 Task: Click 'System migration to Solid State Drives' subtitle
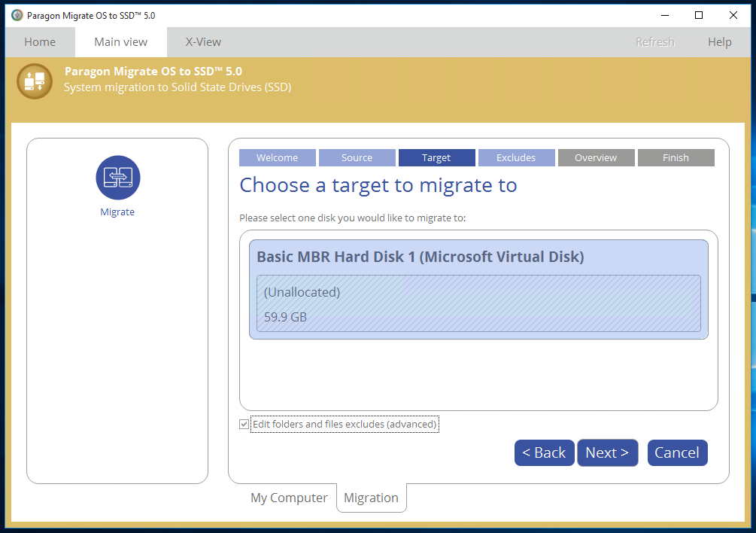178,87
